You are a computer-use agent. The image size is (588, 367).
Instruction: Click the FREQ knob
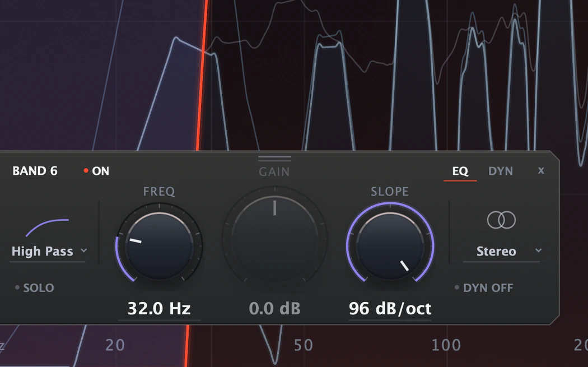[160, 246]
